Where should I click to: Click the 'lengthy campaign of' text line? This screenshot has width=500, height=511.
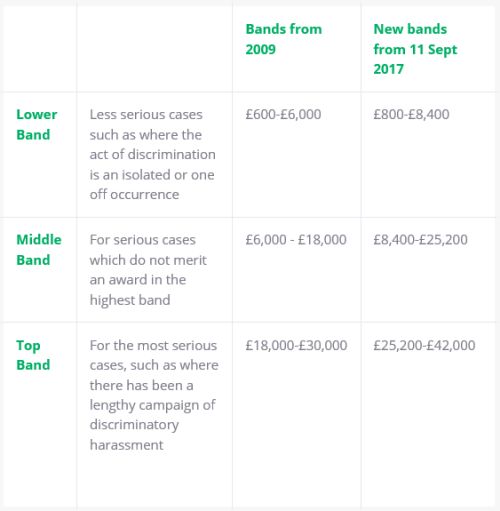click(153, 405)
